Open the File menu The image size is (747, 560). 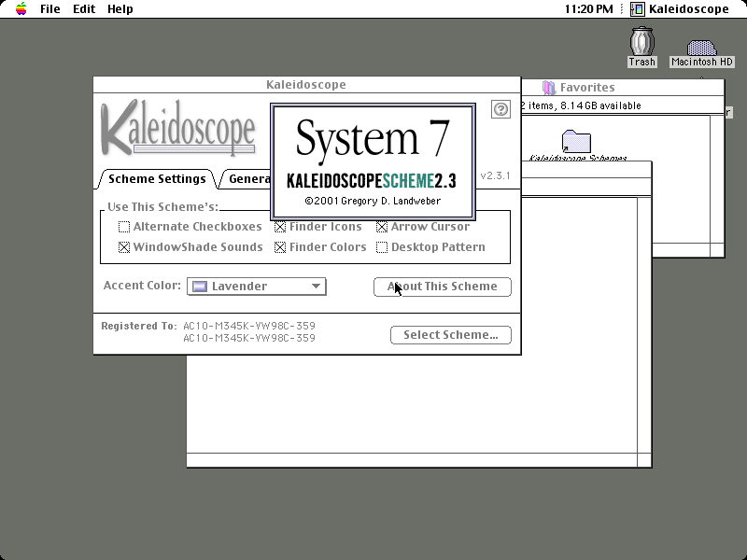click(x=50, y=9)
